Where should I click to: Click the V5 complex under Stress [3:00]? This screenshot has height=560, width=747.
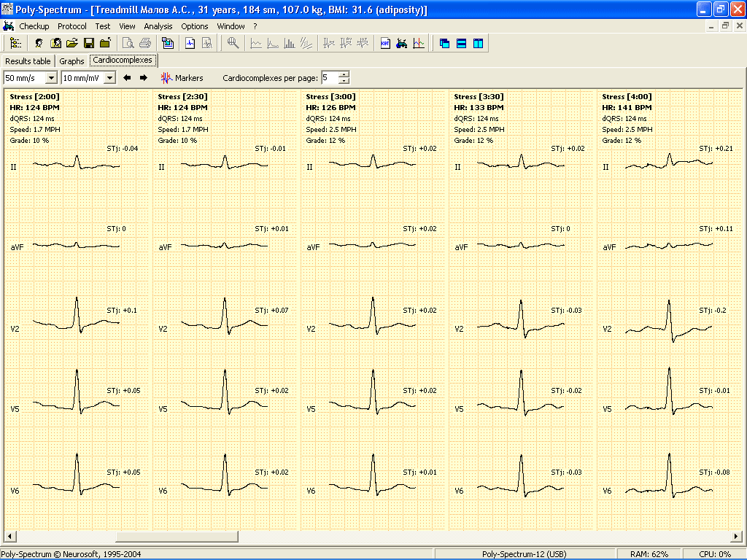[373, 393]
